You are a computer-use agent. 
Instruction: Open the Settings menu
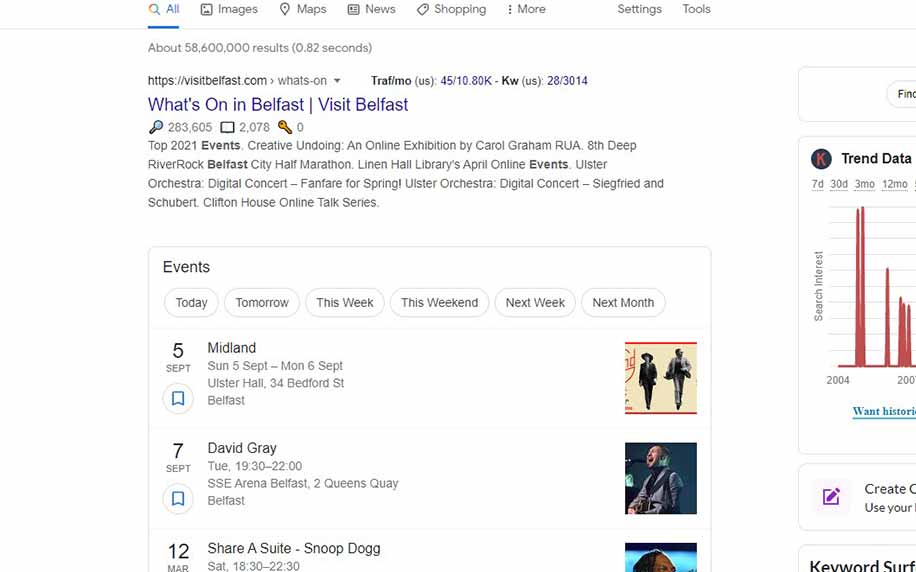point(639,9)
